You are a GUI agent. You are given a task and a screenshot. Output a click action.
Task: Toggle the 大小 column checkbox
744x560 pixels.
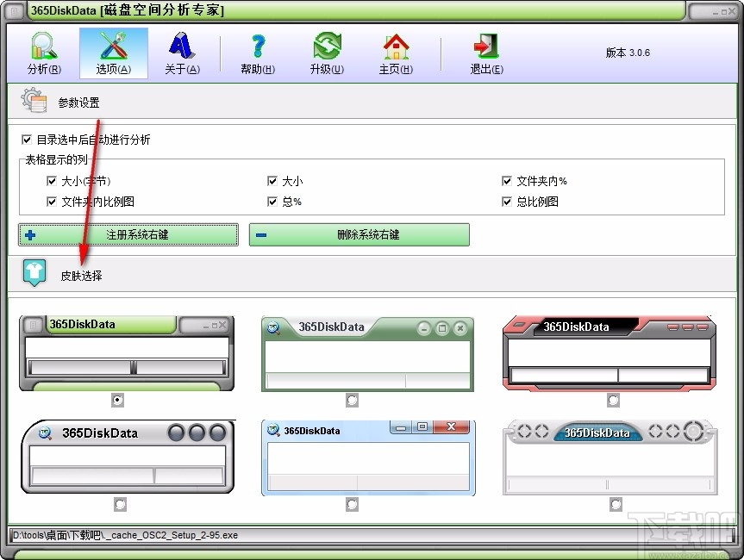point(272,181)
